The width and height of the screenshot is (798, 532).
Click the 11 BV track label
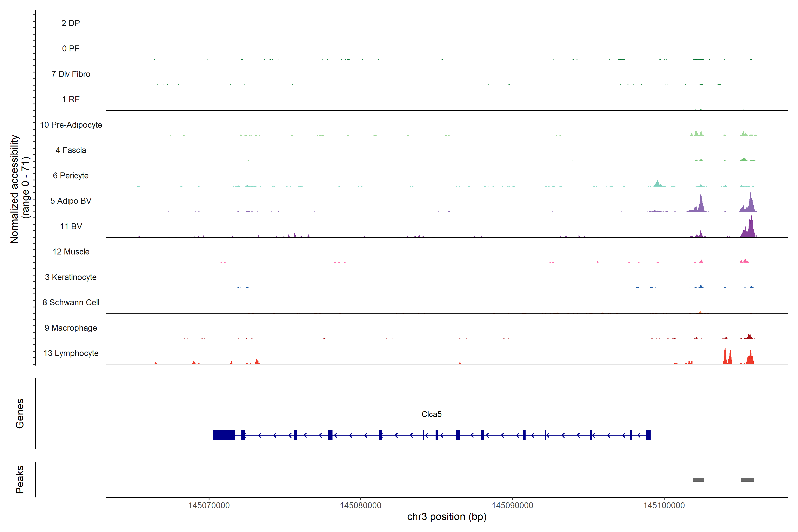click(71, 226)
